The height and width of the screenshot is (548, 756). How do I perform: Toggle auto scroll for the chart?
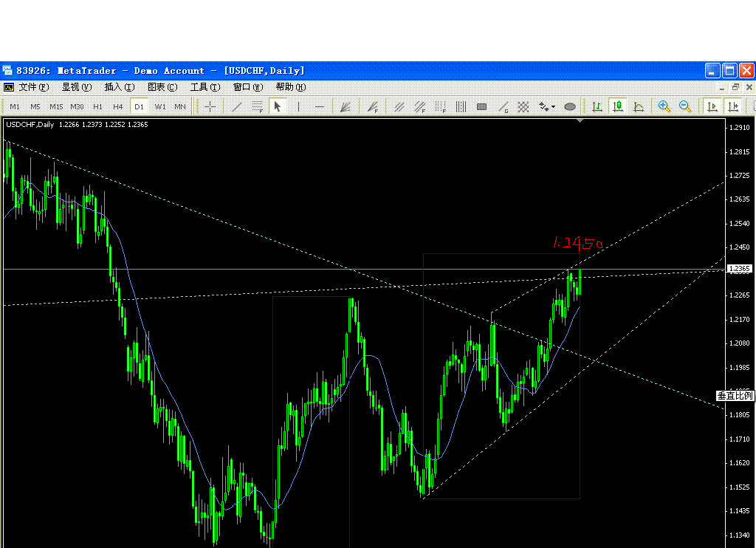coord(712,106)
